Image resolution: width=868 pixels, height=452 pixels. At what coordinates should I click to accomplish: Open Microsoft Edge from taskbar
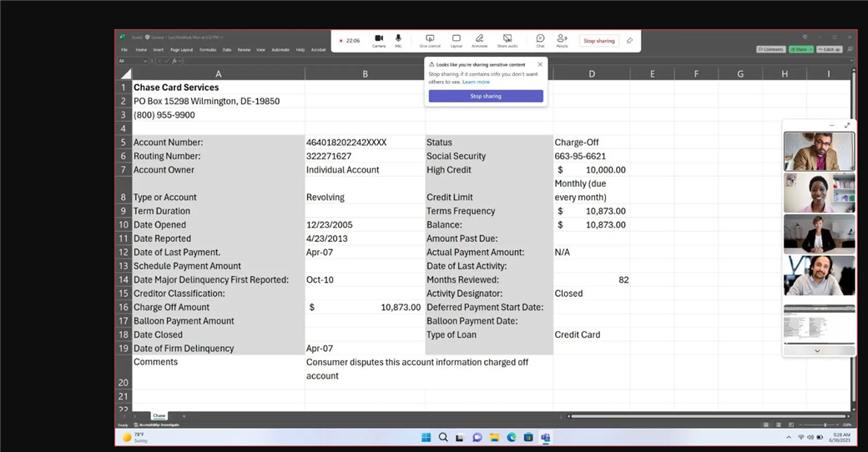(x=512, y=437)
